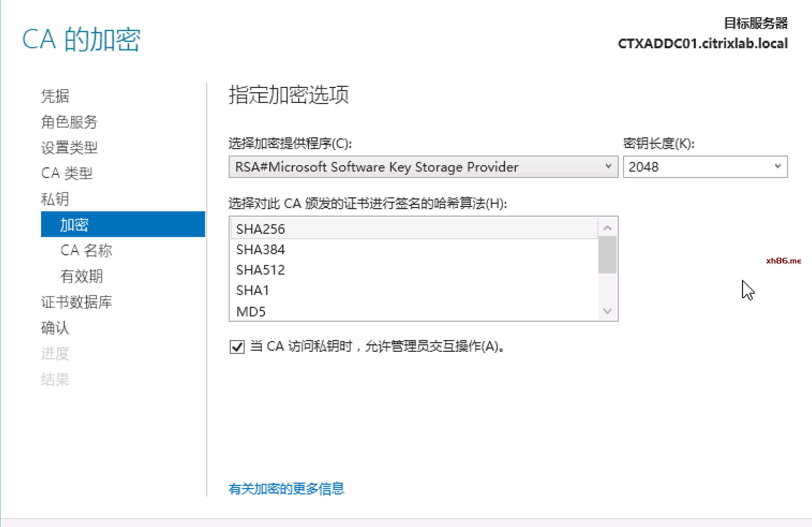Image resolution: width=812 pixels, height=527 pixels.
Task: Open the cryptographic provider dropdown
Action: pos(423,167)
